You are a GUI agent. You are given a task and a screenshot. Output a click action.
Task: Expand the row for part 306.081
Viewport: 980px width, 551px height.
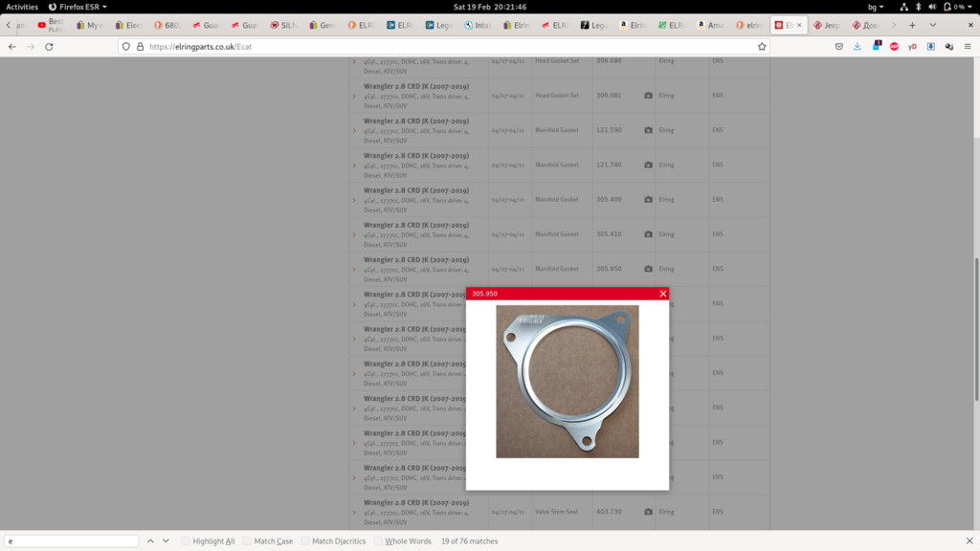(354, 97)
